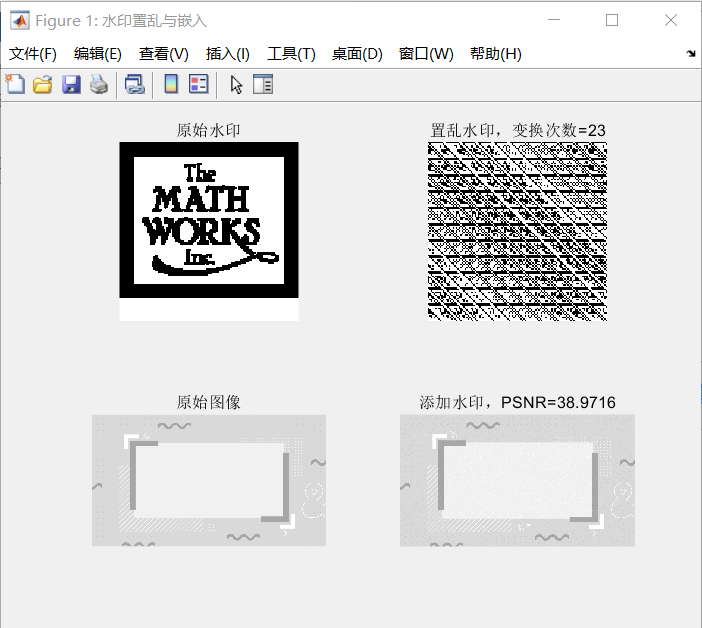Click the title 置乱水印，变换次数=23

coord(518,130)
